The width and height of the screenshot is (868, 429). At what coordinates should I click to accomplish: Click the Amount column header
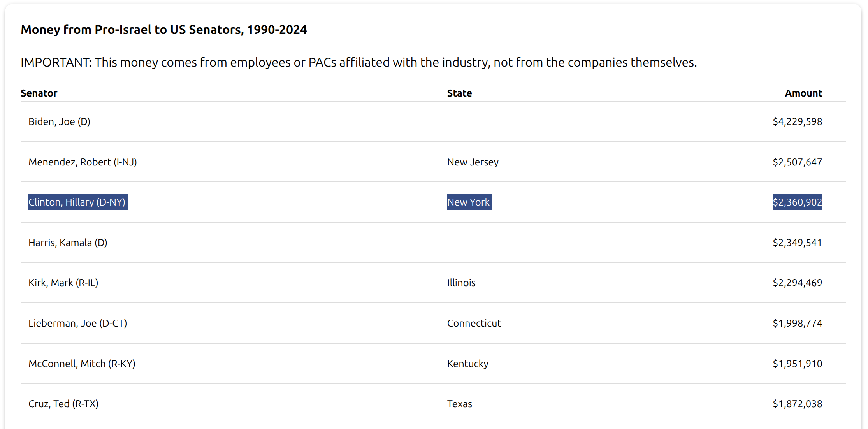803,93
